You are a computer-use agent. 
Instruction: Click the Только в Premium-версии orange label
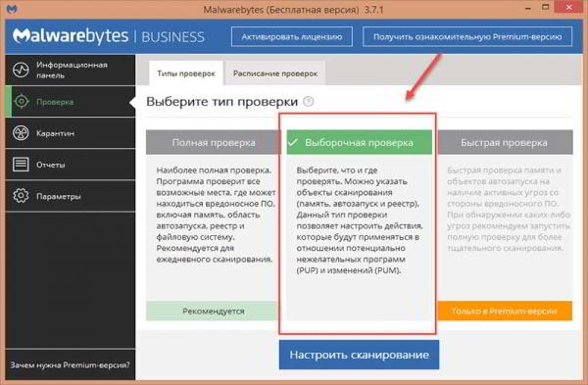(505, 311)
